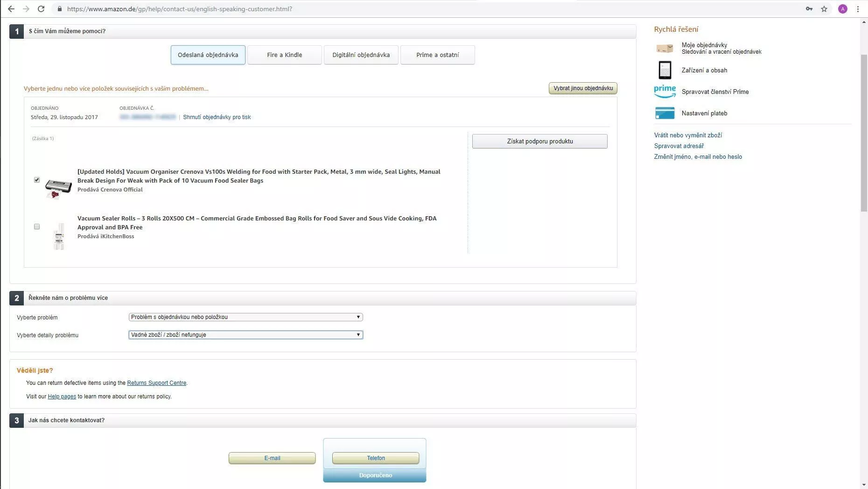Image resolution: width=868 pixels, height=489 pixels.
Task: Click Vybrat jinou objednávku button
Action: click(583, 88)
